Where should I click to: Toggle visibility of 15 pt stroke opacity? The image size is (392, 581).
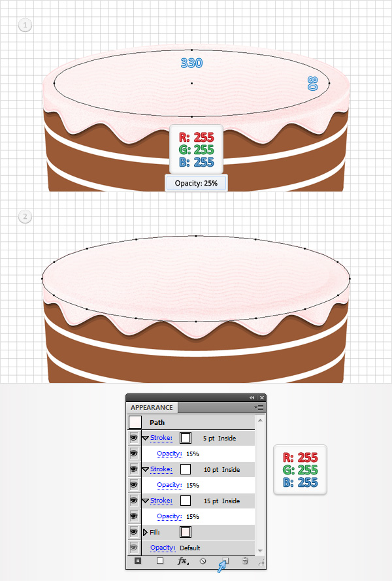[x=134, y=516]
